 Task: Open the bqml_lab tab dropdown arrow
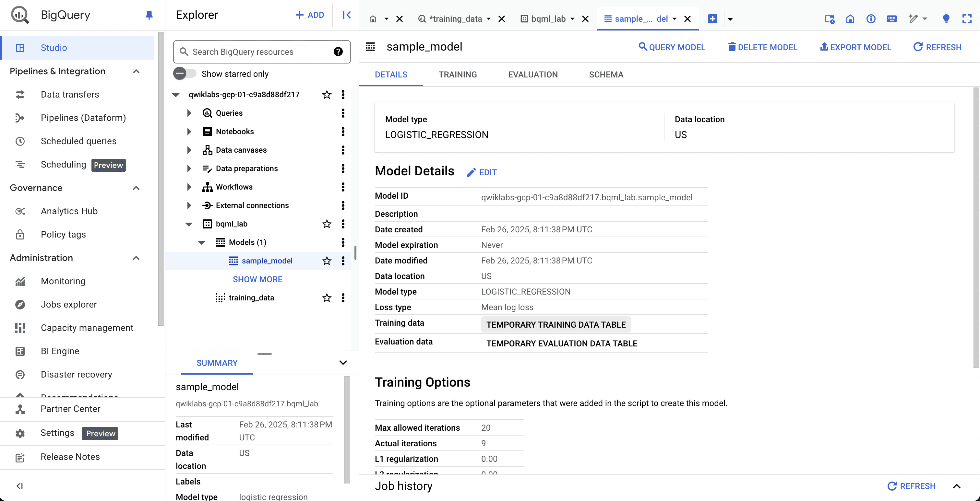572,18
